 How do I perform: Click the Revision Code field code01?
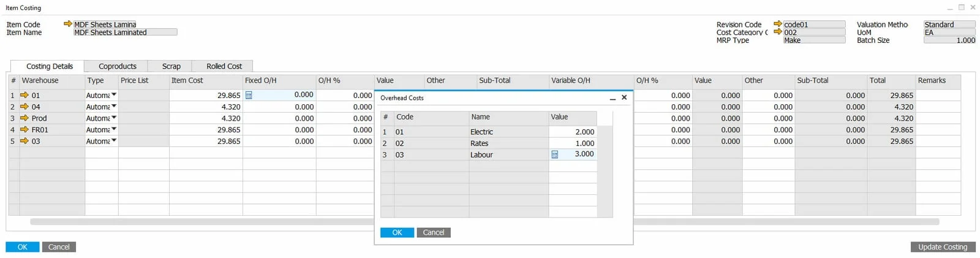click(x=814, y=25)
